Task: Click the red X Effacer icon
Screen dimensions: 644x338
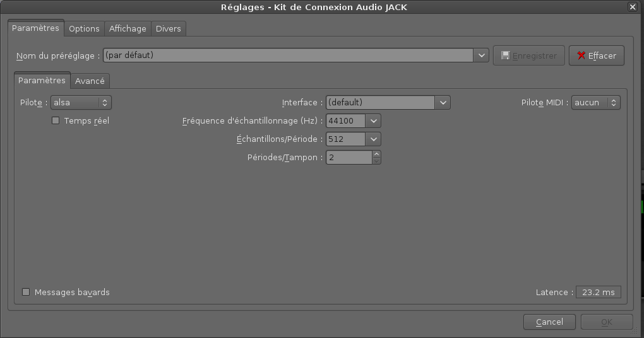Action: (x=581, y=55)
